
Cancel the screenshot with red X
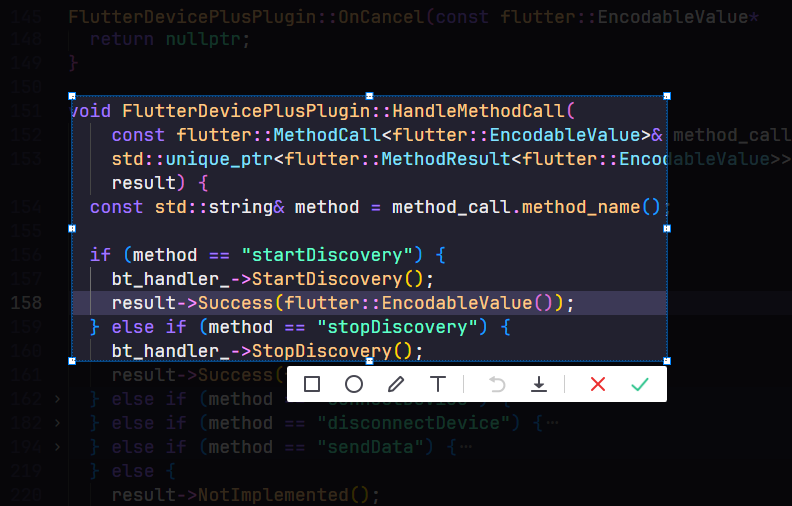click(598, 384)
